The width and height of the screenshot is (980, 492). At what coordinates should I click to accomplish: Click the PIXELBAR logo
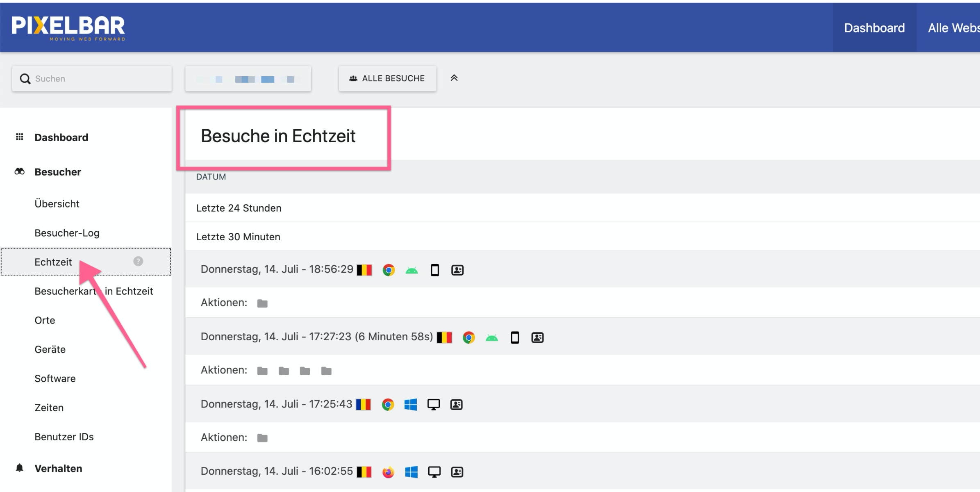pyautogui.click(x=68, y=28)
